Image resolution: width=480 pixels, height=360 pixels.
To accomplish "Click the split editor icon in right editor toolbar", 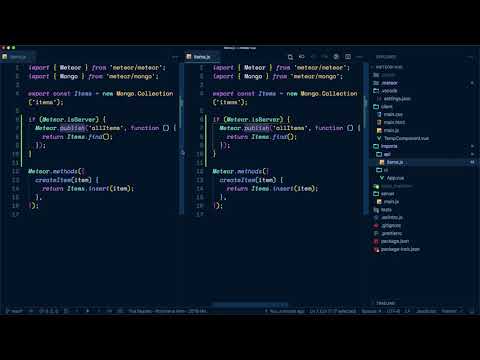I will click(x=348, y=57).
